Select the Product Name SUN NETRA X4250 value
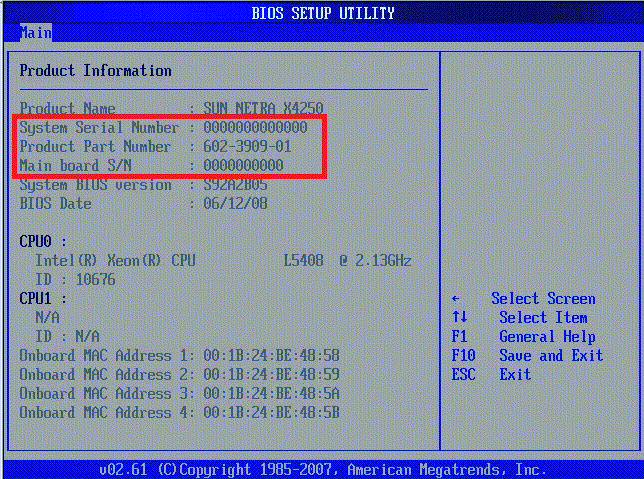This screenshot has width=644, height=479. [x=263, y=108]
